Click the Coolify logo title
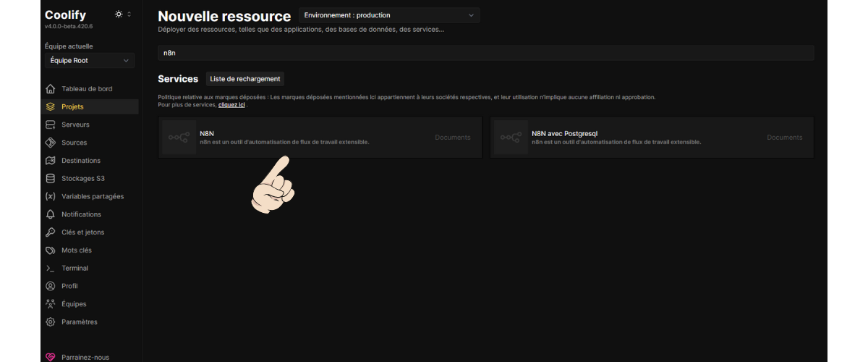Screen dimensions: 868x362 (65, 14)
